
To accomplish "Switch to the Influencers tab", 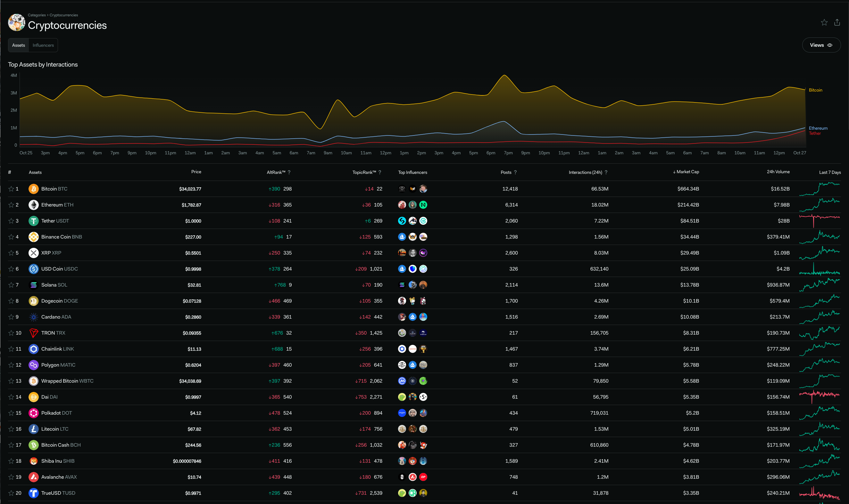I will [43, 45].
